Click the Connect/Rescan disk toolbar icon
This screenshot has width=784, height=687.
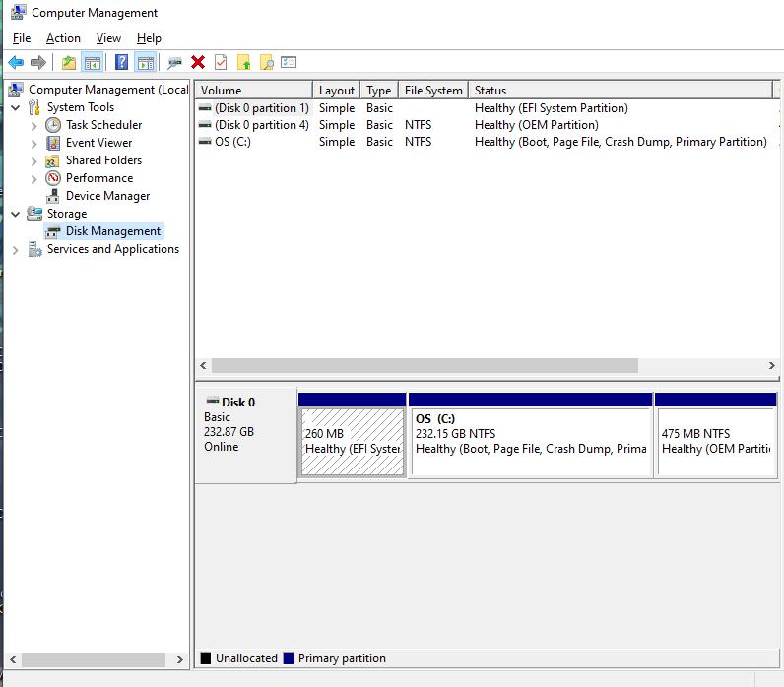pos(174,62)
